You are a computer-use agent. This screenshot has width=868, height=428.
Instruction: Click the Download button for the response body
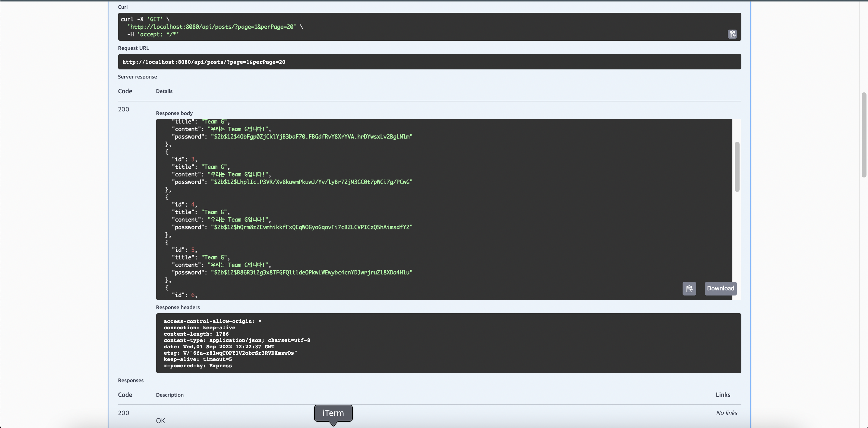[720, 289]
